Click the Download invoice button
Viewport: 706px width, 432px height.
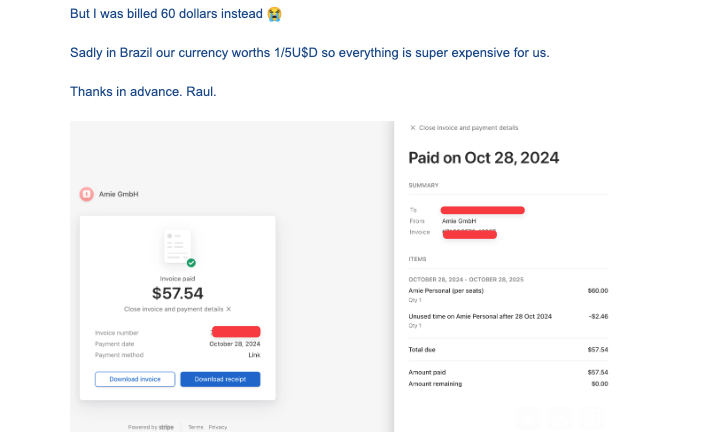click(x=135, y=379)
